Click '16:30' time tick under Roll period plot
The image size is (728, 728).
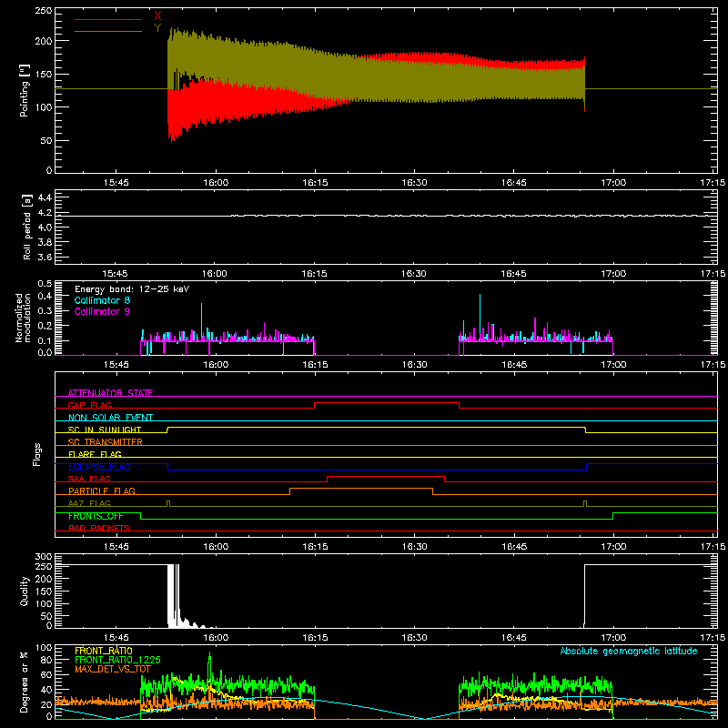tap(414, 274)
